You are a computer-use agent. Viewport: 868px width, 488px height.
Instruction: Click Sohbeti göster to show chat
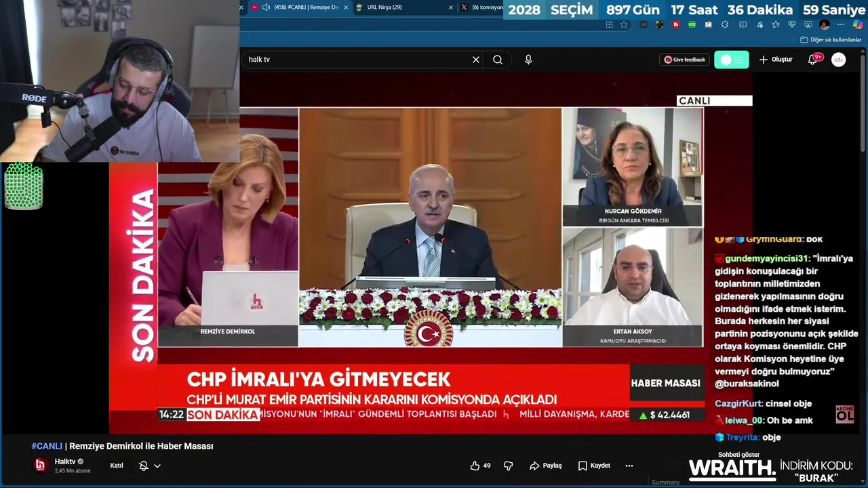pos(738,455)
